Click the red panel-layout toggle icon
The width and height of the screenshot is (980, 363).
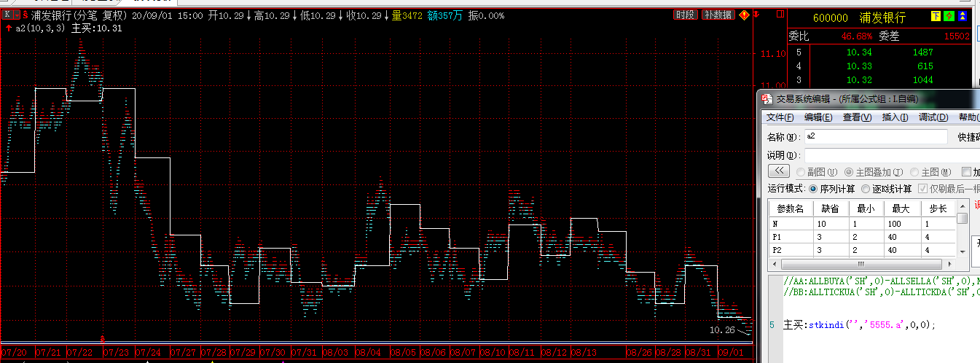coord(781,15)
